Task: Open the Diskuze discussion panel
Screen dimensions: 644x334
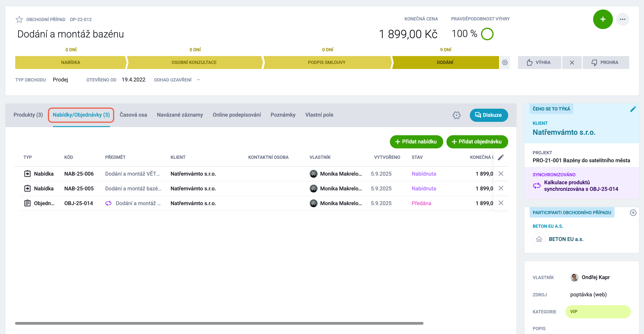Action: (488, 115)
